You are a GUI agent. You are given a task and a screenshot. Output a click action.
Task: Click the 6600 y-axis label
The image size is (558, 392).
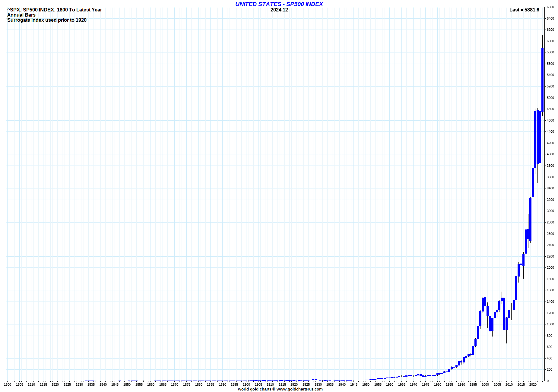(550, 7)
